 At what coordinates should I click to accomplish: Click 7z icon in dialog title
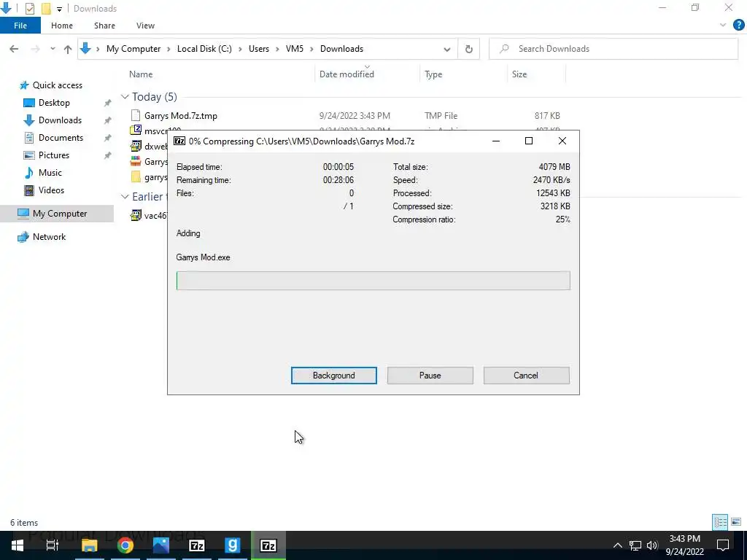[179, 141]
